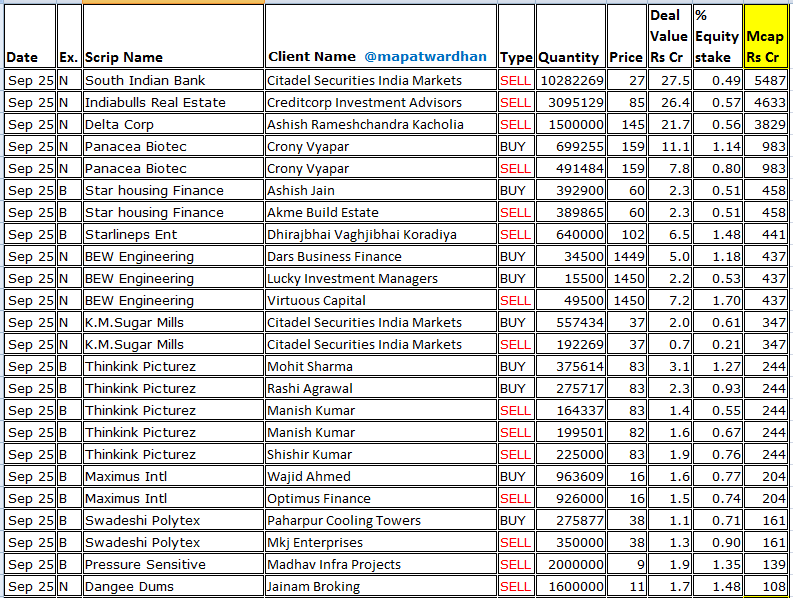Screen dimensions: 793x598
Task: Click Dars Business Finance cell
Action: [x=381, y=257]
